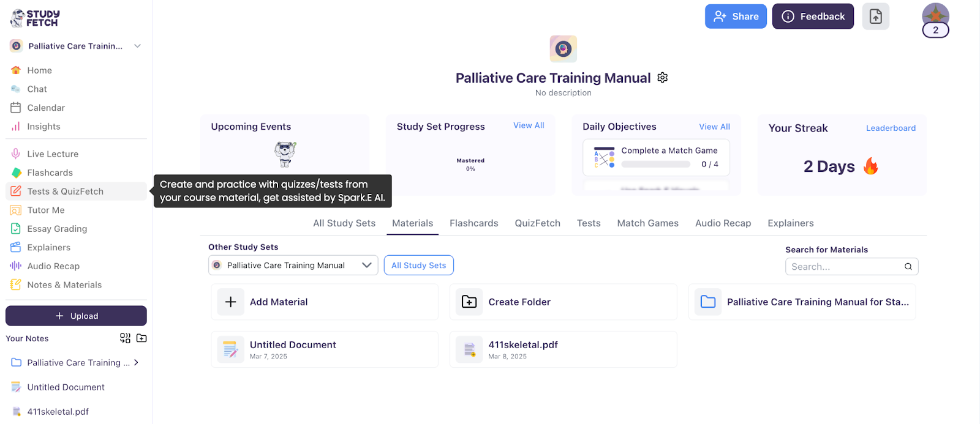The image size is (980, 424).
Task: Click Add Material card
Action: tap(325, 302)
